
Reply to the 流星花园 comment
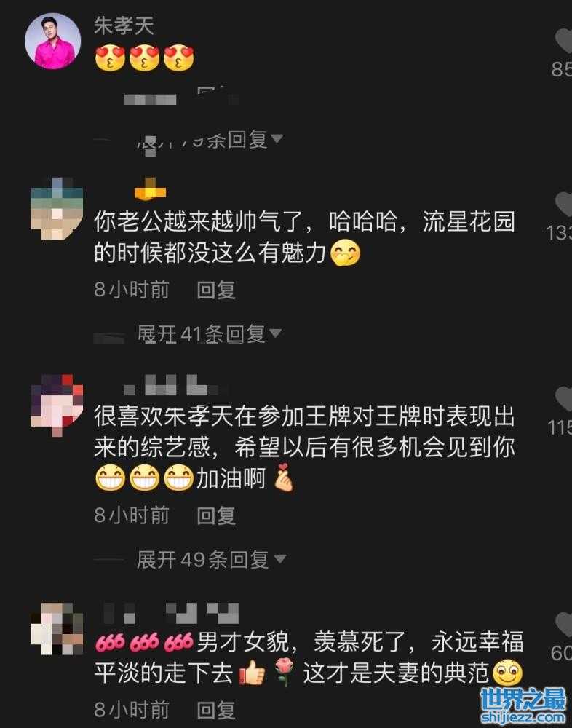216,290
